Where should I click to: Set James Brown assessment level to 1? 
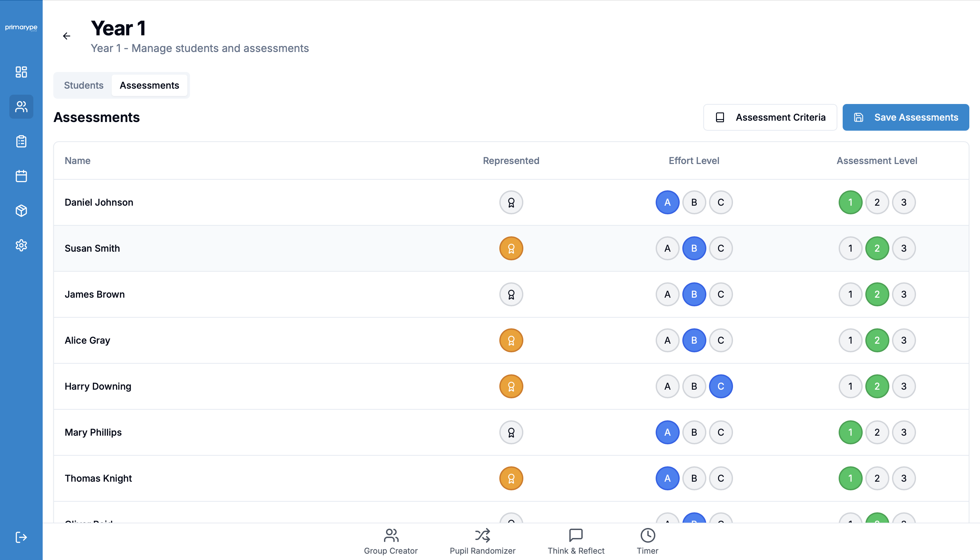click(x=850, y=294)
